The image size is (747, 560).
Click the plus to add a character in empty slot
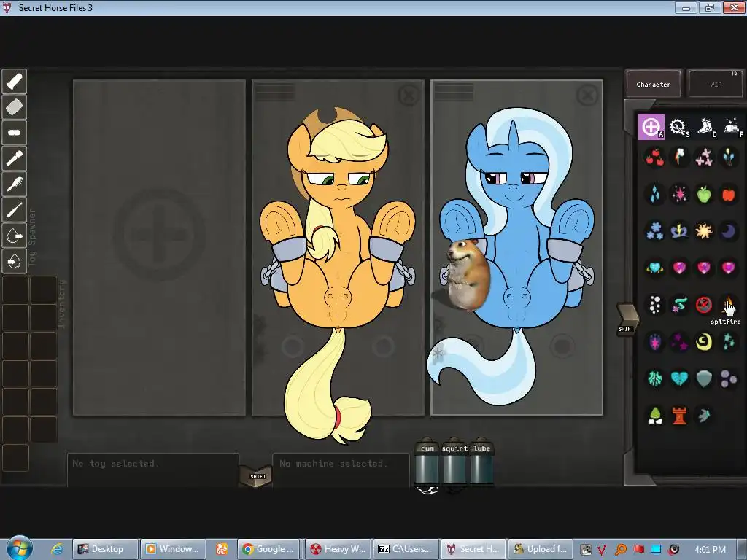click(159, 234)
